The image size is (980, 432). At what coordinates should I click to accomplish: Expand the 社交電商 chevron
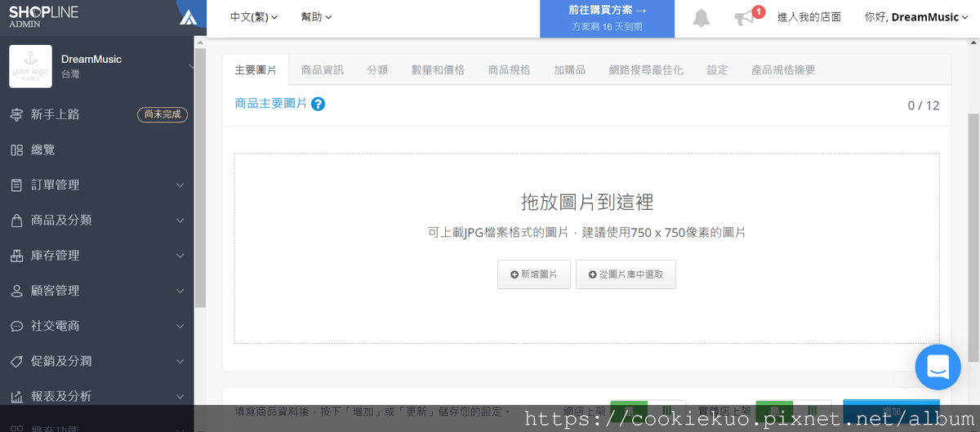pyautogui.click(x=180, y=326)
